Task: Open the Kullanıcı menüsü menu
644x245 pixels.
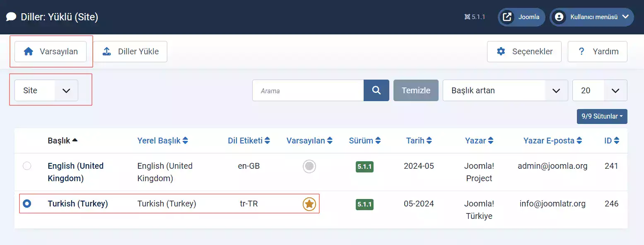Action: click(x=592, y=17)
